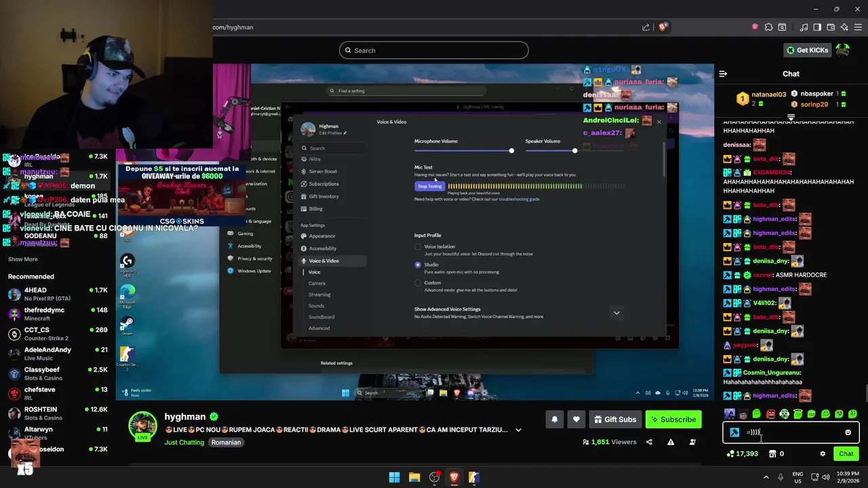Open File Explorer from the taskbar
This screenshot has width=868, height=488.
coord(414,477)
